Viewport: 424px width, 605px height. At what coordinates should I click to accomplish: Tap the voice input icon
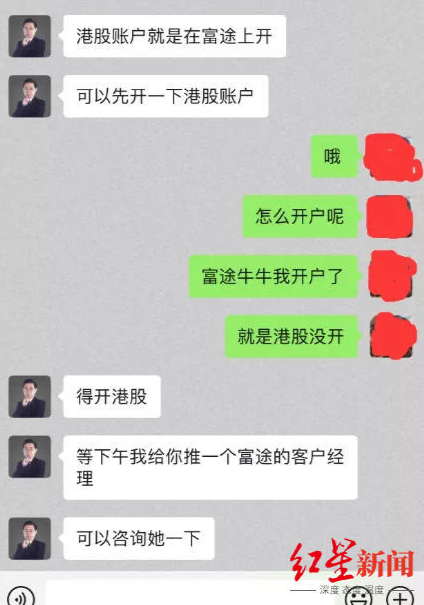[21, 597]
